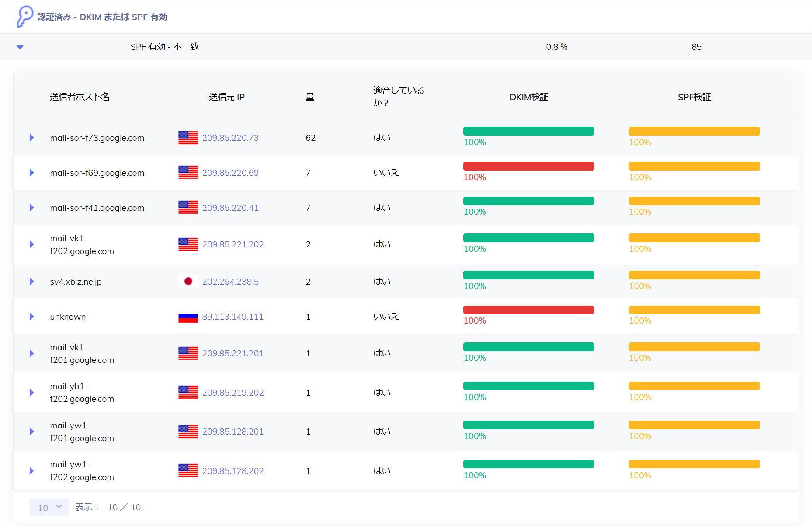
Task: Click US flag next to 209.85.220.41
Action: (x=188, y=208)
